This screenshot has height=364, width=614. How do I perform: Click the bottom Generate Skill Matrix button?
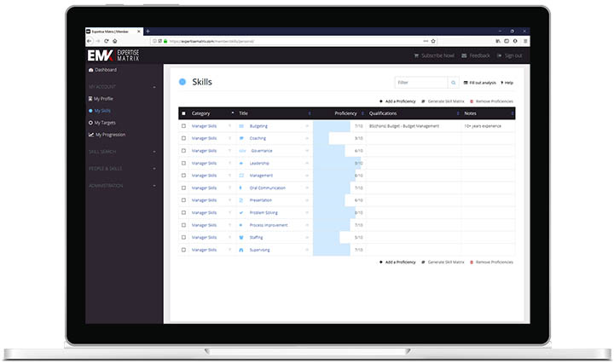(x=443, y=263)
